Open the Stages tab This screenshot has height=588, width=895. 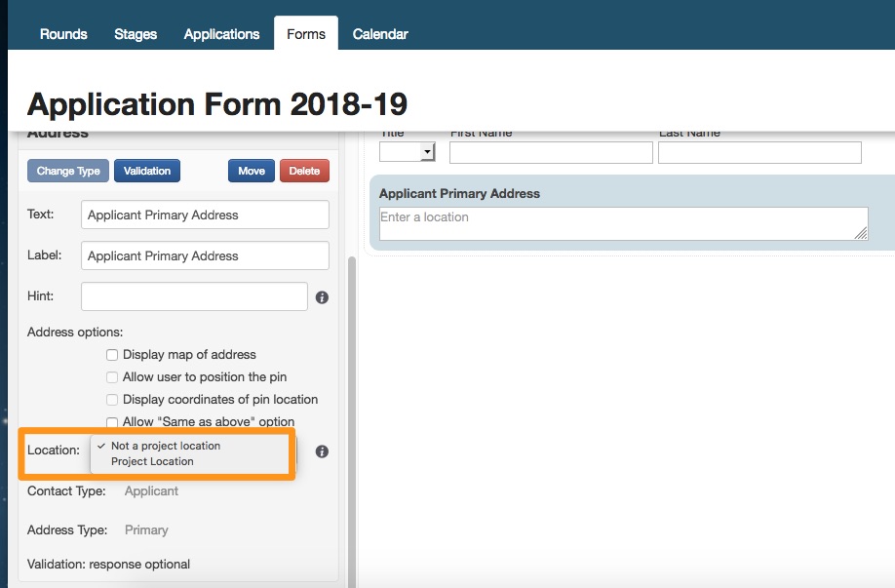[x=136, y=34]
